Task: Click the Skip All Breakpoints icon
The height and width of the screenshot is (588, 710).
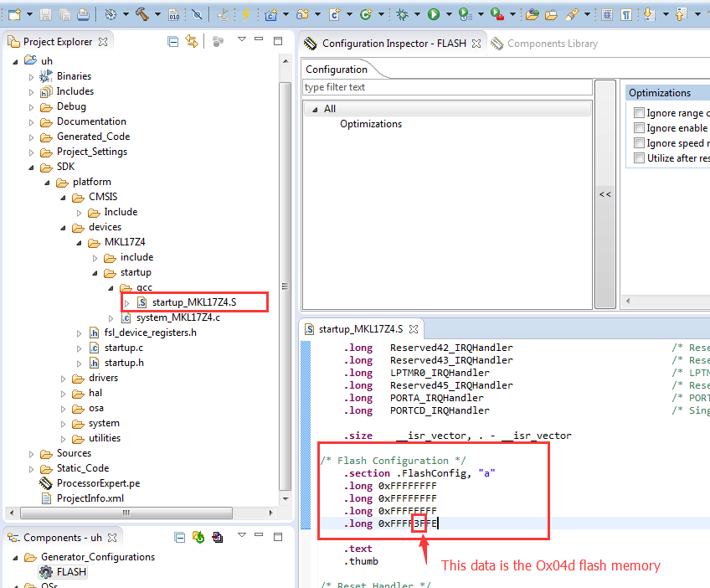Action: pos(197,14)
